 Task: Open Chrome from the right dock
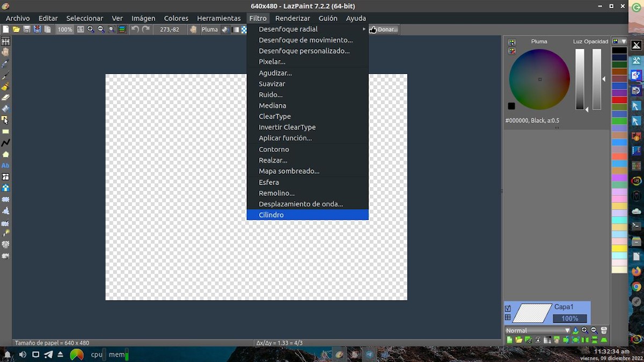coord(636,287)
